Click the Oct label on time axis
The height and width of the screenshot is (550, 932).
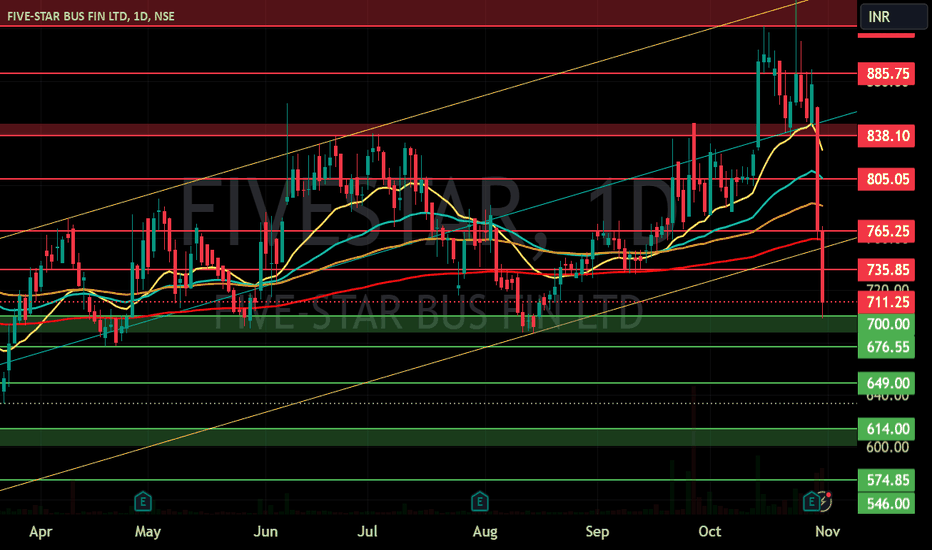pyautogui.click(x=710, y=531)
